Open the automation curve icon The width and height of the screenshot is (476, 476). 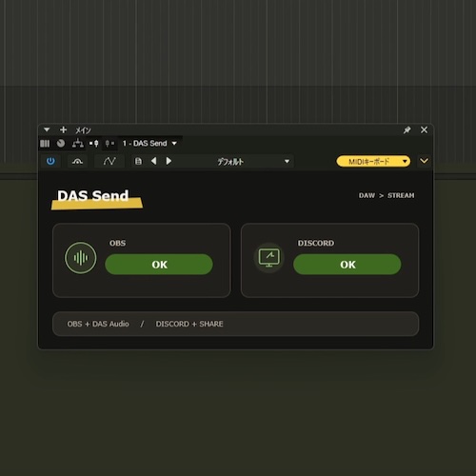coord(109,161)
